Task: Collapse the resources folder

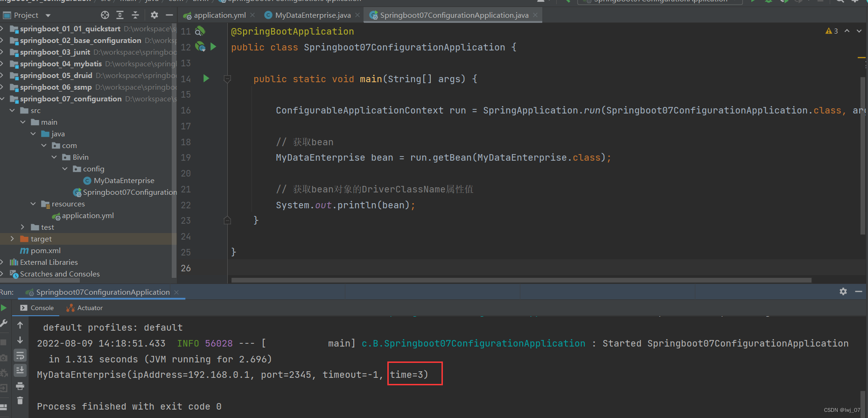Action: pos(33,204)
